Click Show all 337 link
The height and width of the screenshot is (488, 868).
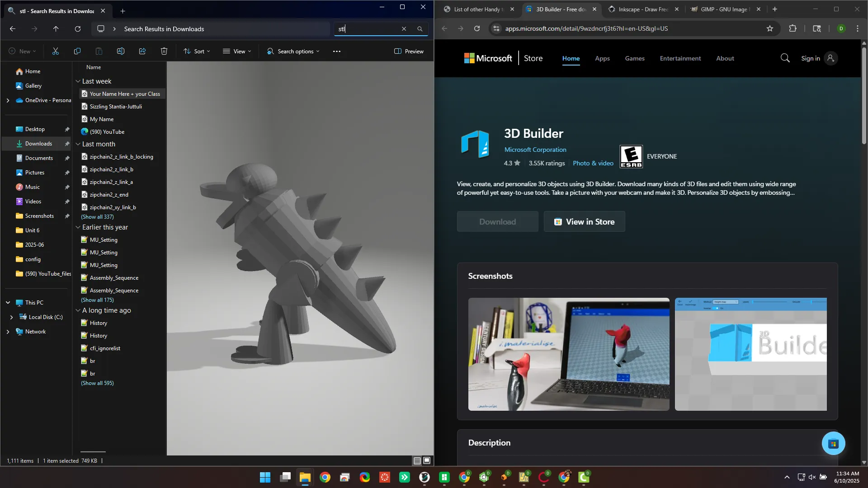coord(97,217)
